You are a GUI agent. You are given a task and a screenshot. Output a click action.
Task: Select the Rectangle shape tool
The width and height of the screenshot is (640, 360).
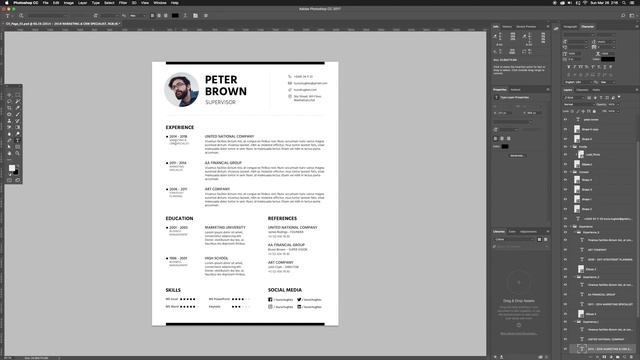tap(18, 147)
